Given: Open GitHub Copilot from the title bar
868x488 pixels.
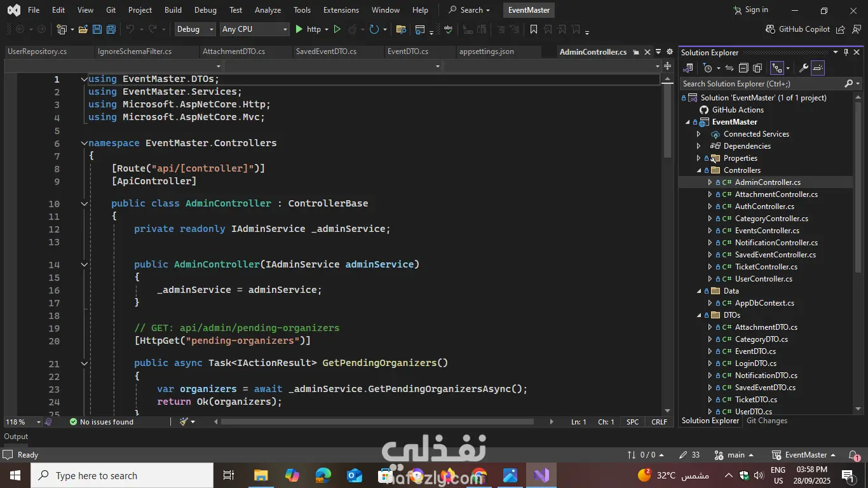Looking at the screenshot, I should [x=798, y=29].
